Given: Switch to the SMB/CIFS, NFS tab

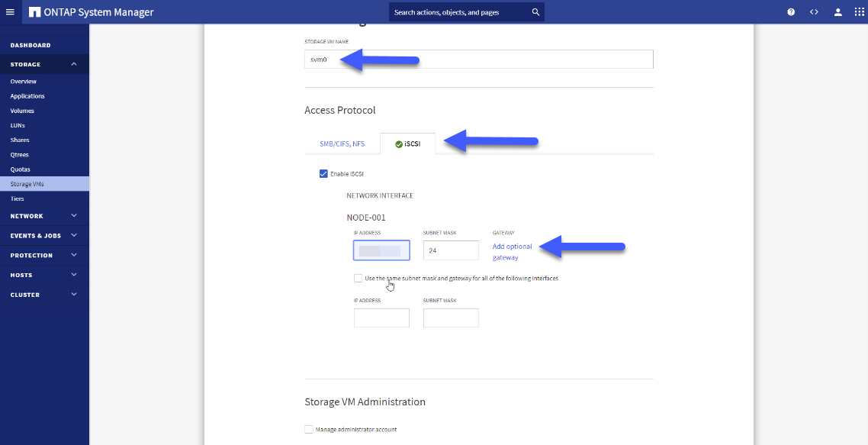Looking at the screenshot, I should (342, 143).
